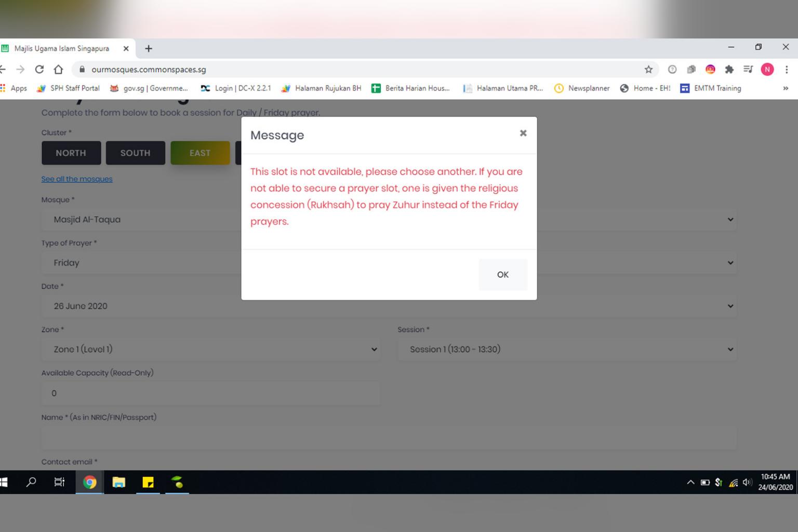Click the See all the mosques link
The width and height of the screenshot is (798, 532).
(x=77, y=179)
